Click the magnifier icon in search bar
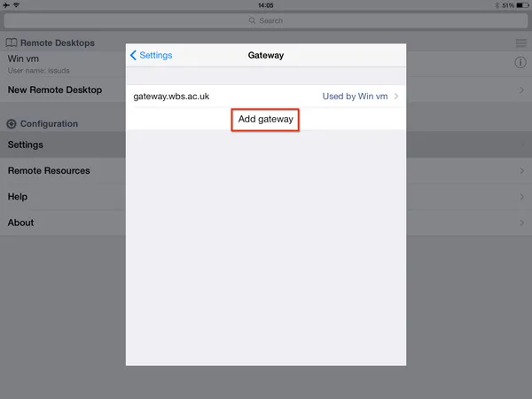 tap(252, 20)
